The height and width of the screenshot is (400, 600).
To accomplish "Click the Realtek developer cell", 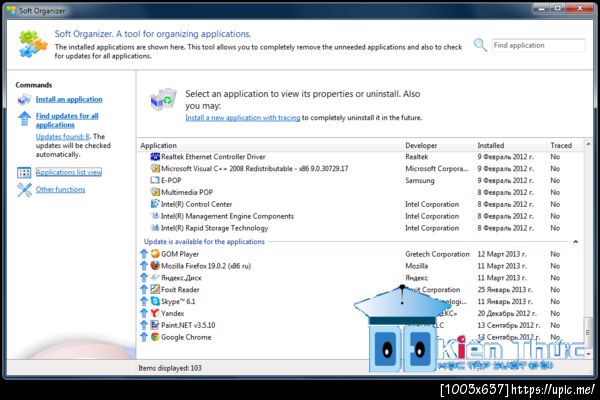I will click(x=416, y=157).
